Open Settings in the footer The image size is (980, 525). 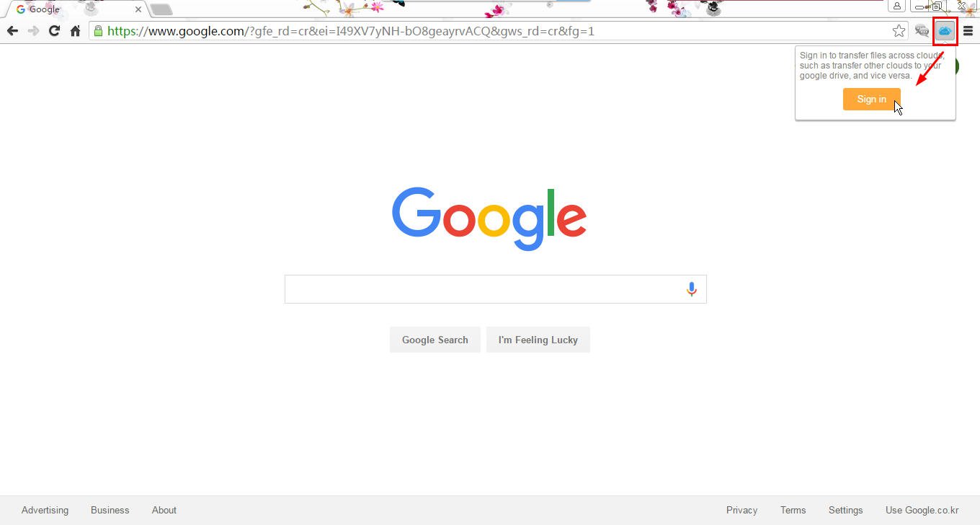845,510
